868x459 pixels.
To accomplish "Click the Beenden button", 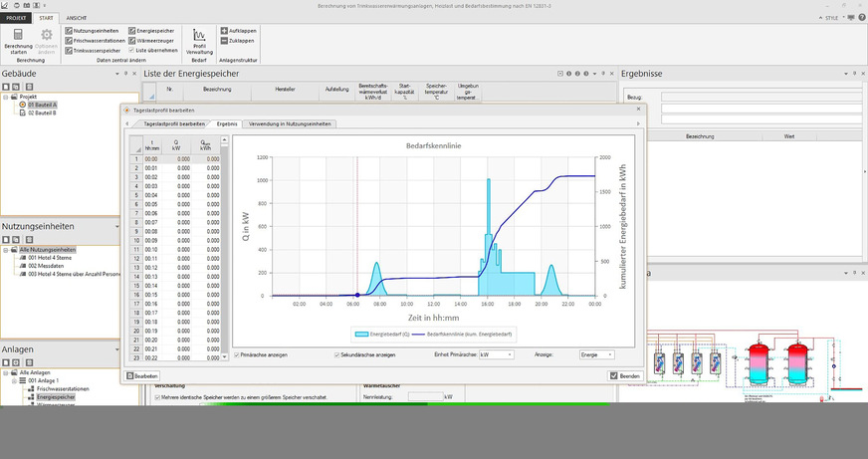I will pyautogui.click(x=625, y=376).
